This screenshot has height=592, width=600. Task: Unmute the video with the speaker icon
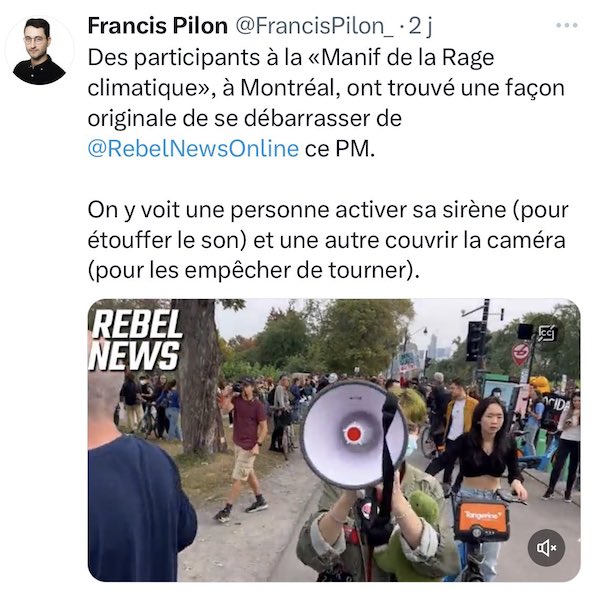coord(546,548)
